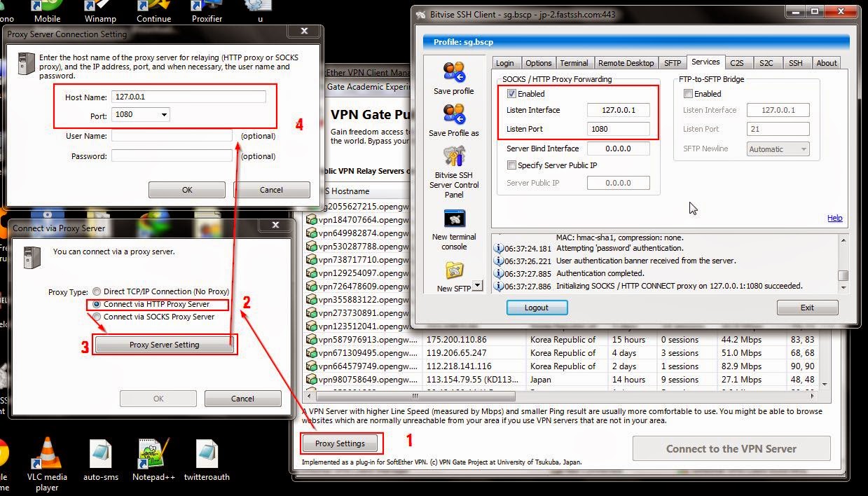This screenshot has width=868, height=496.
Task: Select the 119.206.65.247 server row
Action: click(560, 353)
